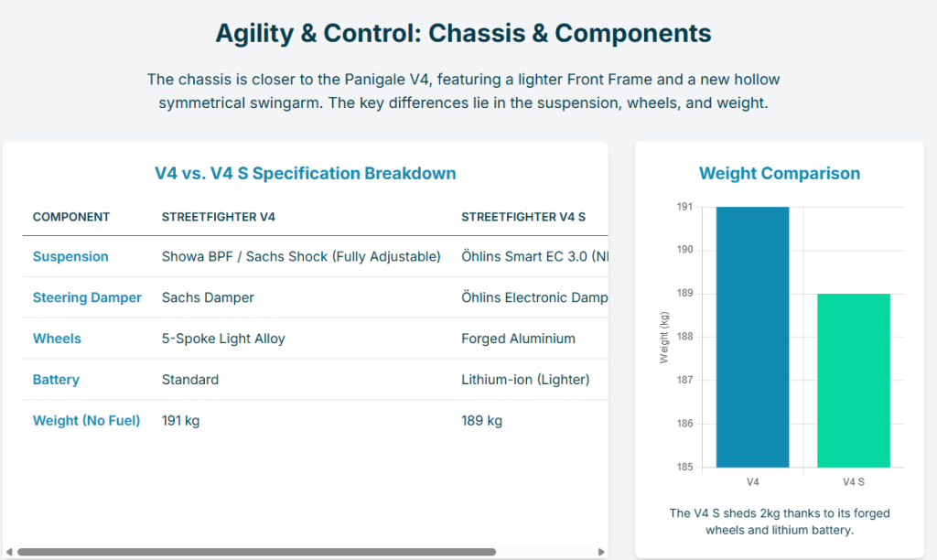
Task: Click the green V4 S bar in the chart
Action: [x=853, y=380]
